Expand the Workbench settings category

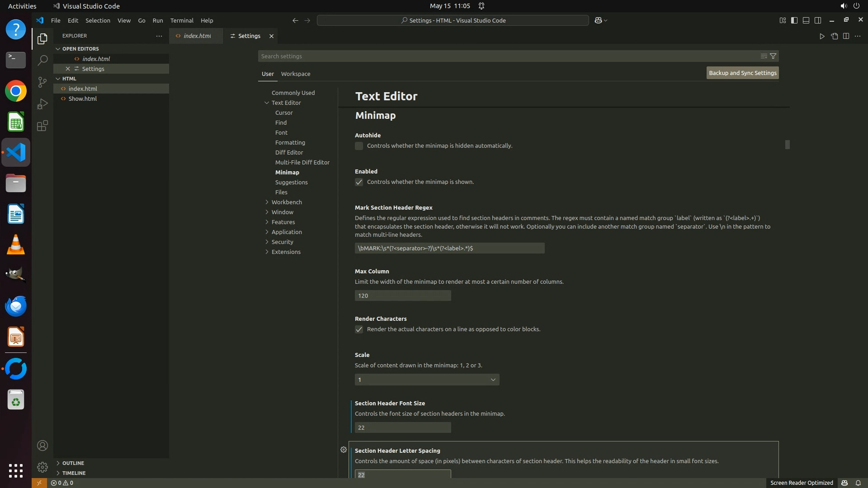click(286, 202)
